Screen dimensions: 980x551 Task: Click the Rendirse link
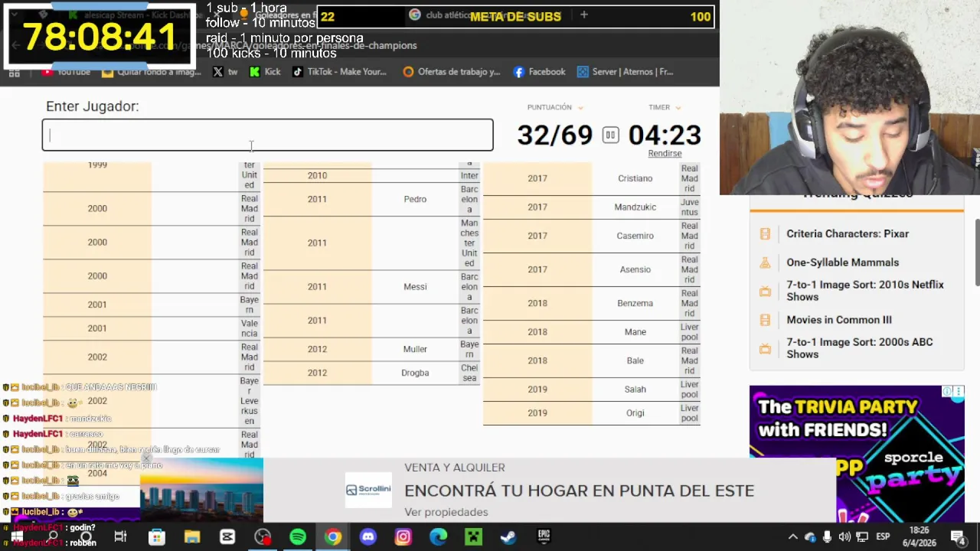pyautogui.click(x=665, y=153)
